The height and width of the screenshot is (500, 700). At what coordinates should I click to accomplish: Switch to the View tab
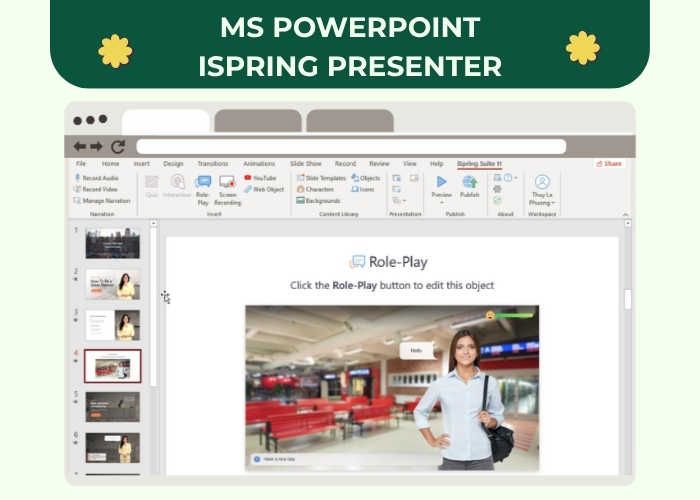[409, 164]
